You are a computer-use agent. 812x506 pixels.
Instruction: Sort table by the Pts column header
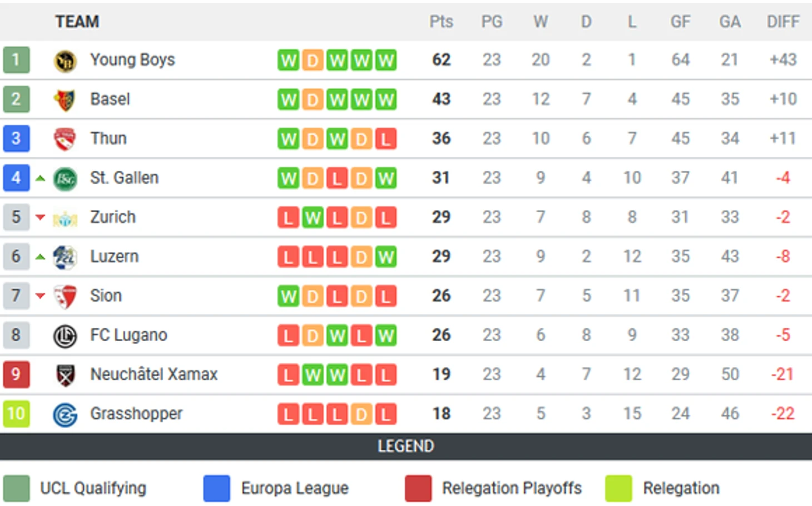tap(441, 22)
